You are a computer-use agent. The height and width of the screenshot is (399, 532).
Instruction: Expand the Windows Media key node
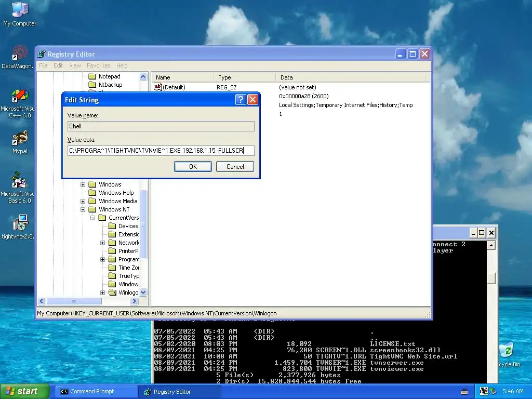click(x=83, y=201)
